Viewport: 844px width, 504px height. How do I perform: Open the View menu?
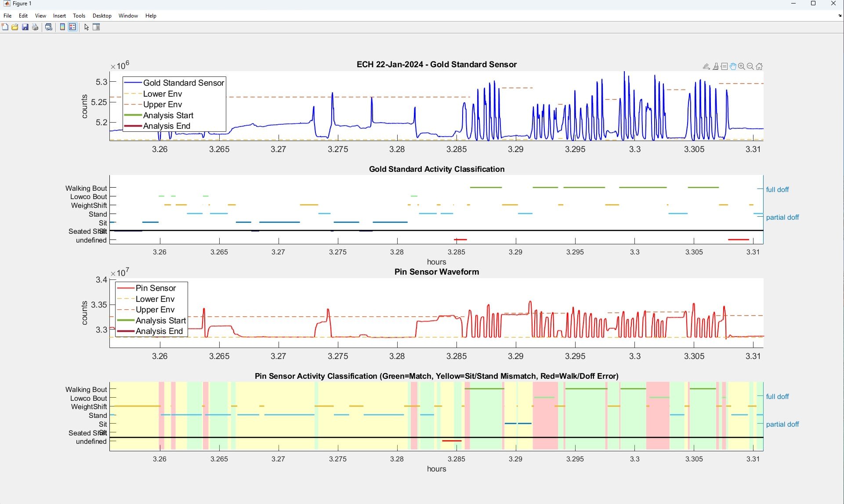point(40,16)
